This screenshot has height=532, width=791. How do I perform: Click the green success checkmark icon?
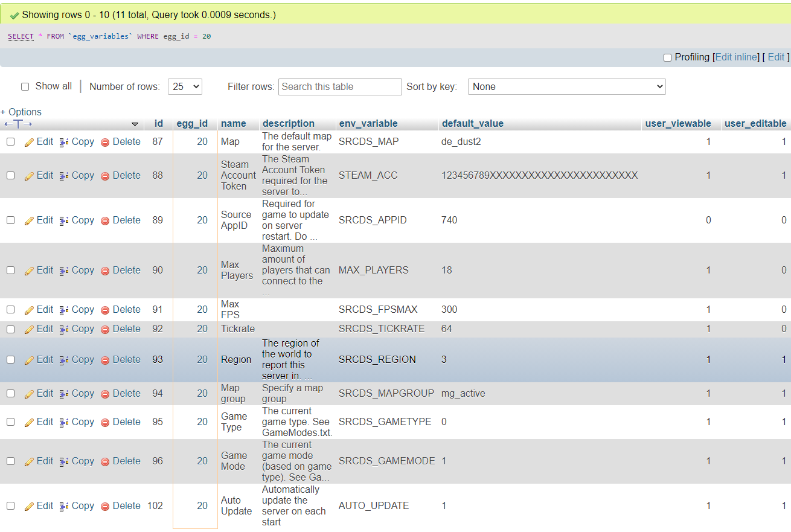pos(14,14)
